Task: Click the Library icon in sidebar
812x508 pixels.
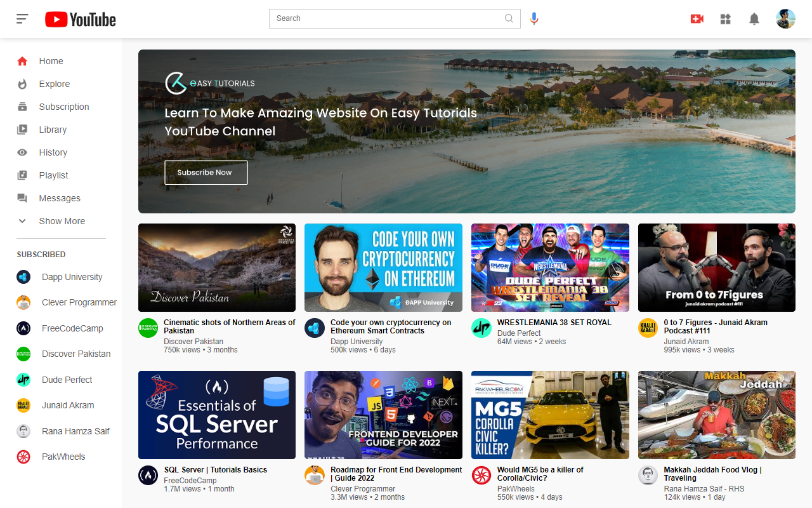Action: click(22, 130)
